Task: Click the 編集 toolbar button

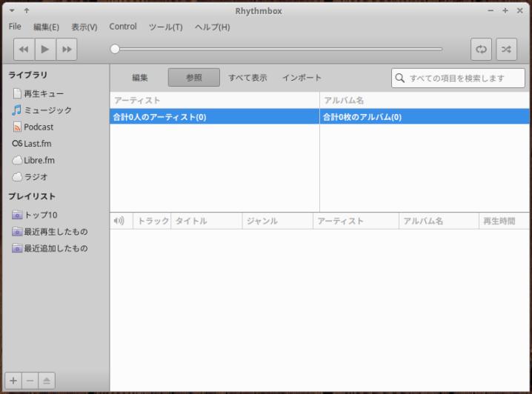Action: click(140, 78)
